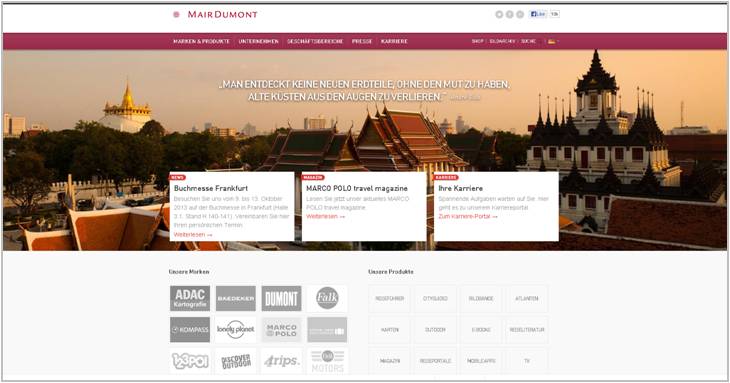Open the ADAC Kartografie brand logo
The height and width of the screenshot is (383, 730).
pos(190,298)
